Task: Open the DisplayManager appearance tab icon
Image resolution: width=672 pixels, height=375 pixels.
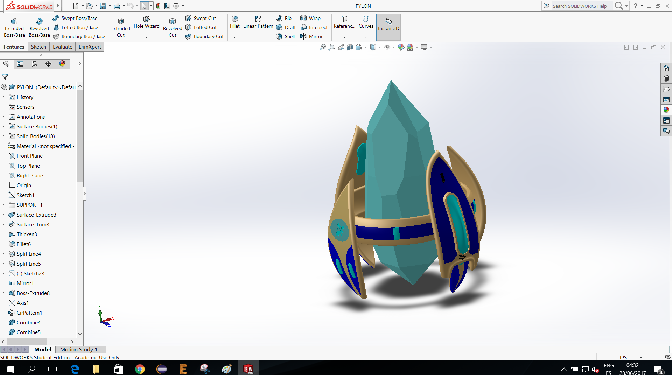Action: [x=62, y=64]
